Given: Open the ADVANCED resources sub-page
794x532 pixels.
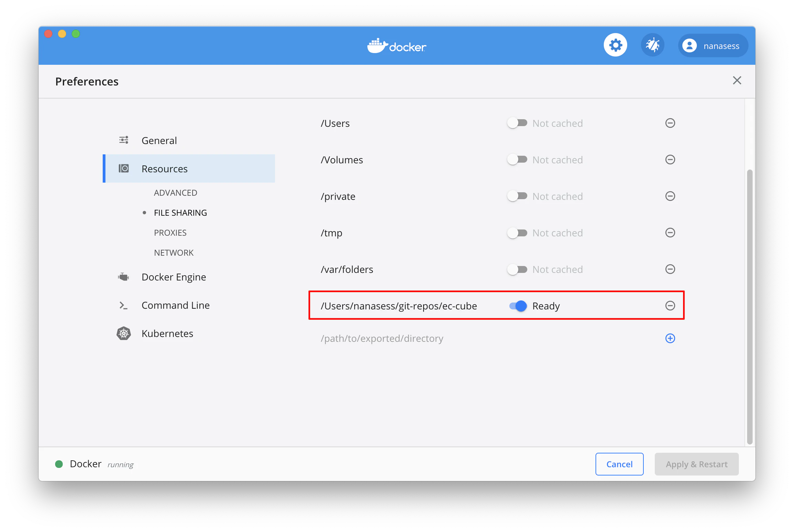Looking at the screenshot, I should click(175, 193).
